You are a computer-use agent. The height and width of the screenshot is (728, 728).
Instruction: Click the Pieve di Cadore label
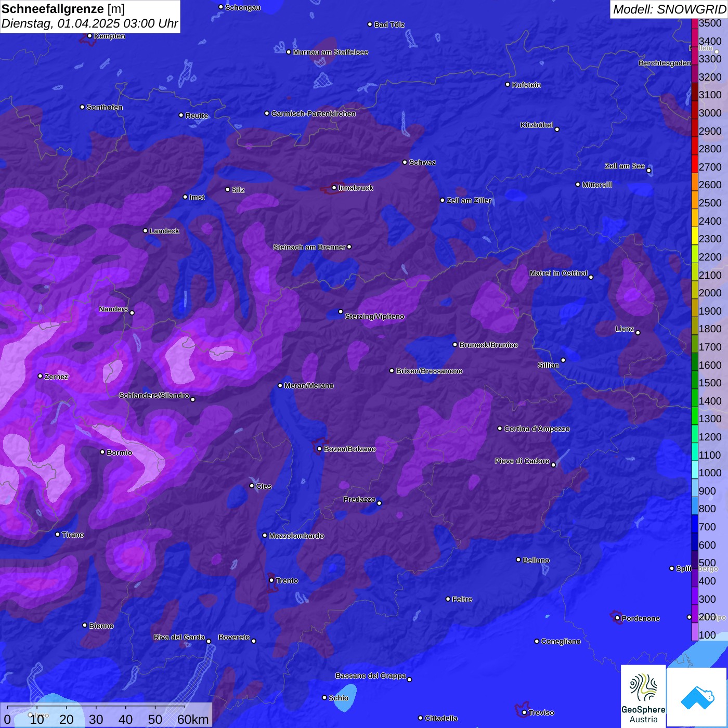[522, 461]
